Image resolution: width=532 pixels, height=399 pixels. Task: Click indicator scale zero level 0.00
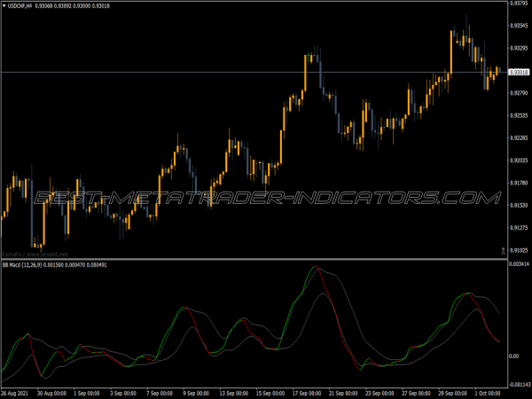[x=514, y=356]
